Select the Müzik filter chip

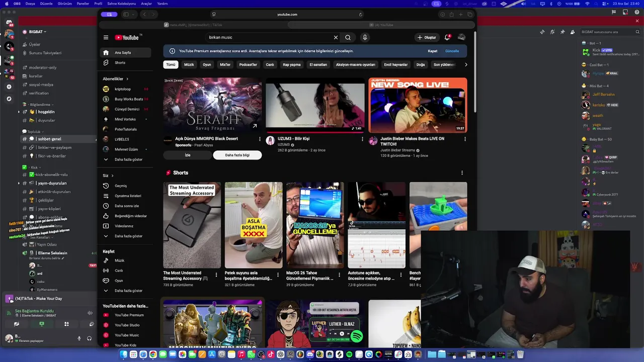[189, 65]
